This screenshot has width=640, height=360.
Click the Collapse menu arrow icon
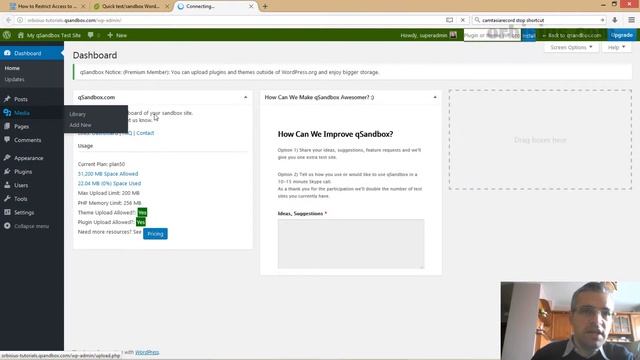[7, 226]
